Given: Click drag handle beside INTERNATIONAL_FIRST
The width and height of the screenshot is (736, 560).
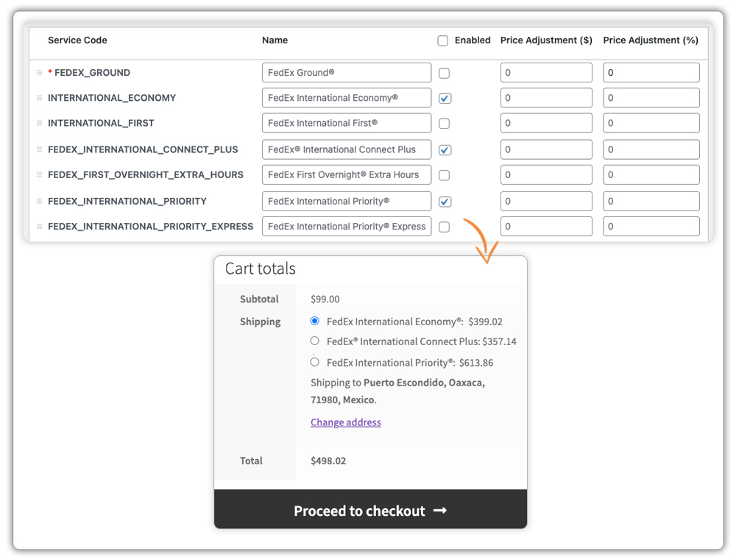Looking at the screenshot, I should pyautogui.click(x=40, y=123).
